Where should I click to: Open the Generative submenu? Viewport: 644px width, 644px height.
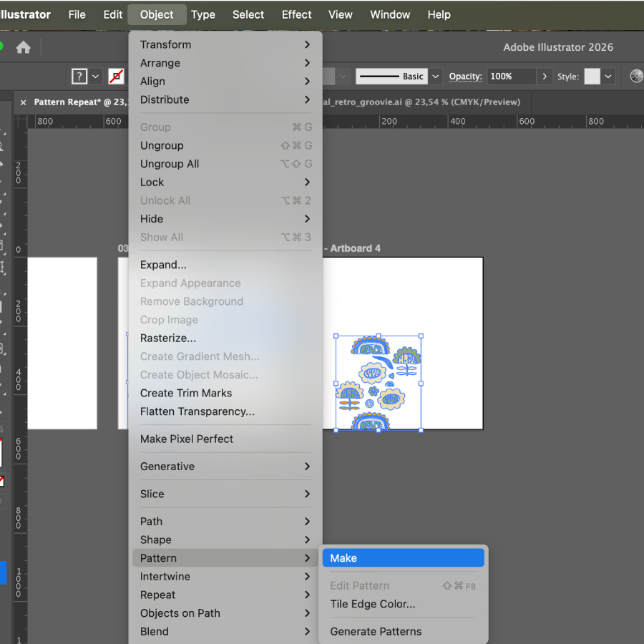click(x=225, y=467)
